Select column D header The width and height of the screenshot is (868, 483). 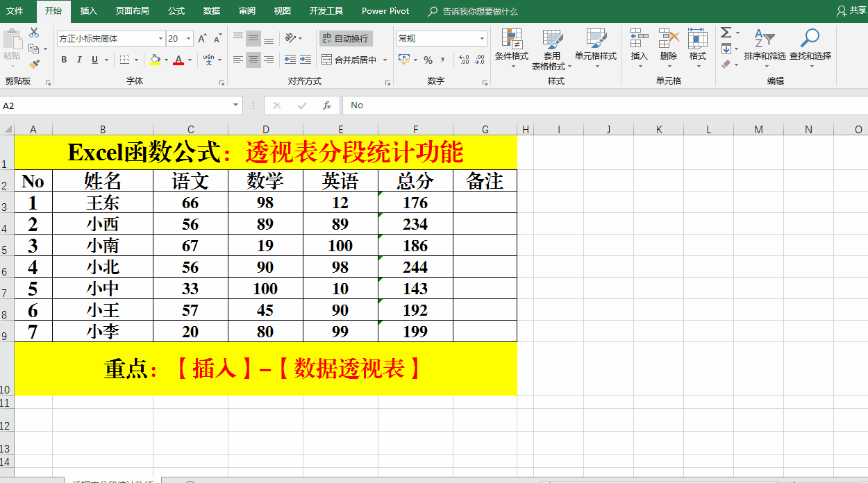coord(265,130)
